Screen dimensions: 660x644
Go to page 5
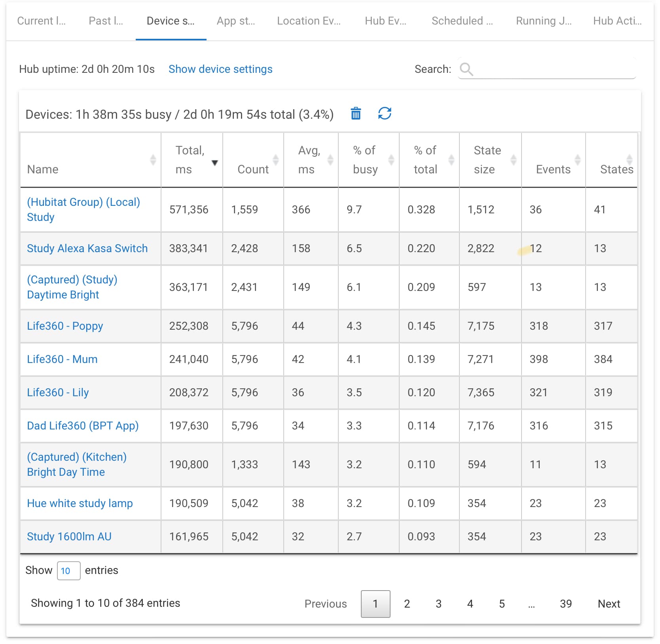click(x=502, y=604)
